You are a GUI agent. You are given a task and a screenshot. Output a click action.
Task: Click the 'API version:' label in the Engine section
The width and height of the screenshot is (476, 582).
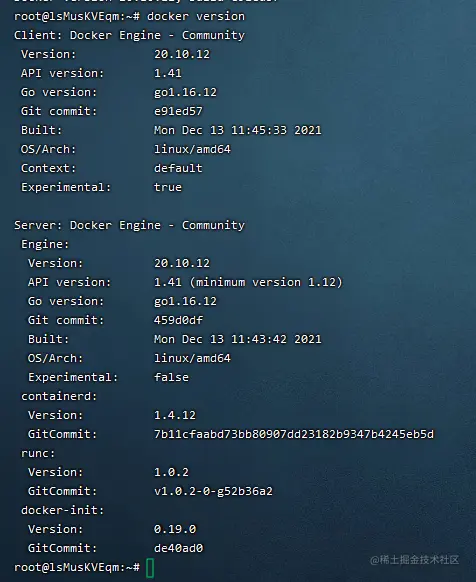pyautogui.click(x=69, y=282)
